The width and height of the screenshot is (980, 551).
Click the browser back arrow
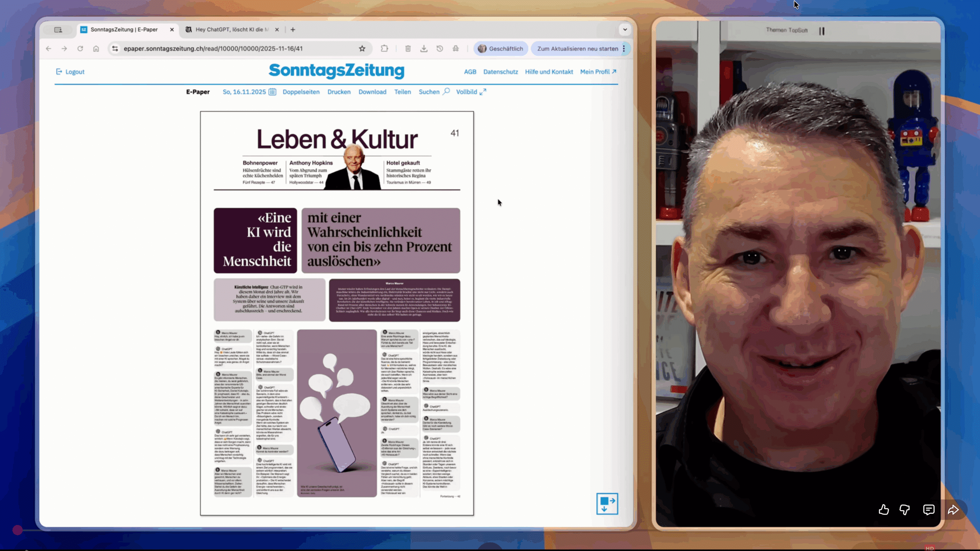48,49
